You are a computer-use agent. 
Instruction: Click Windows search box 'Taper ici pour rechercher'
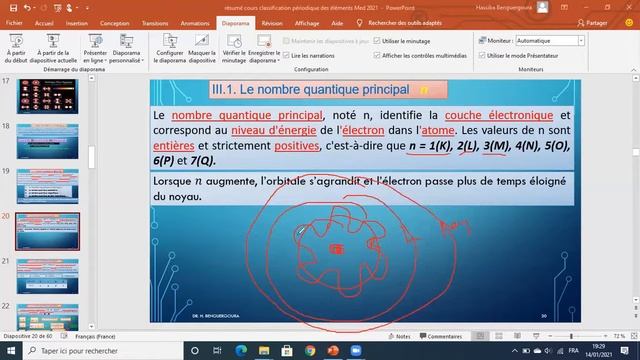103,351
